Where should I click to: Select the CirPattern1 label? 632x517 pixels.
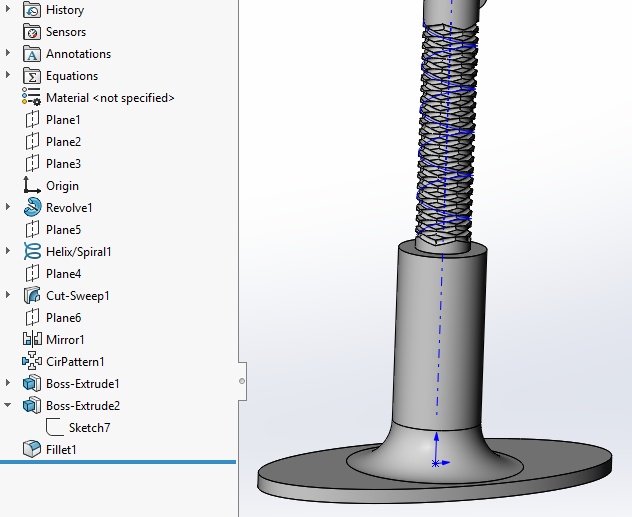point(75,362)
